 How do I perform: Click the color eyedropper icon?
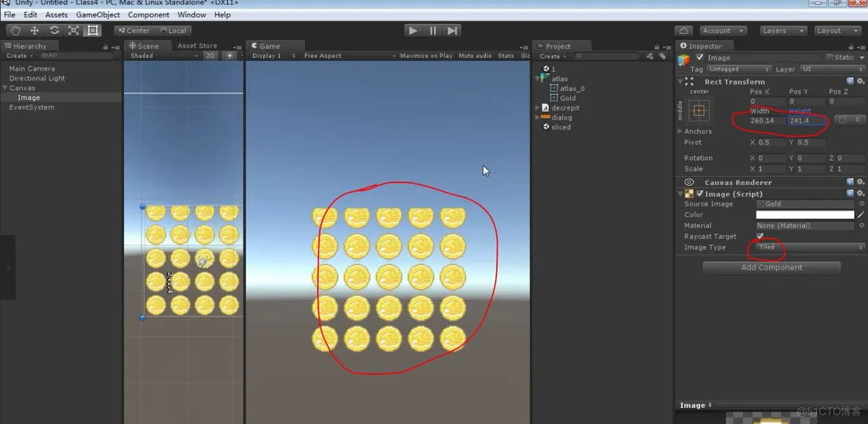[861, 214]
